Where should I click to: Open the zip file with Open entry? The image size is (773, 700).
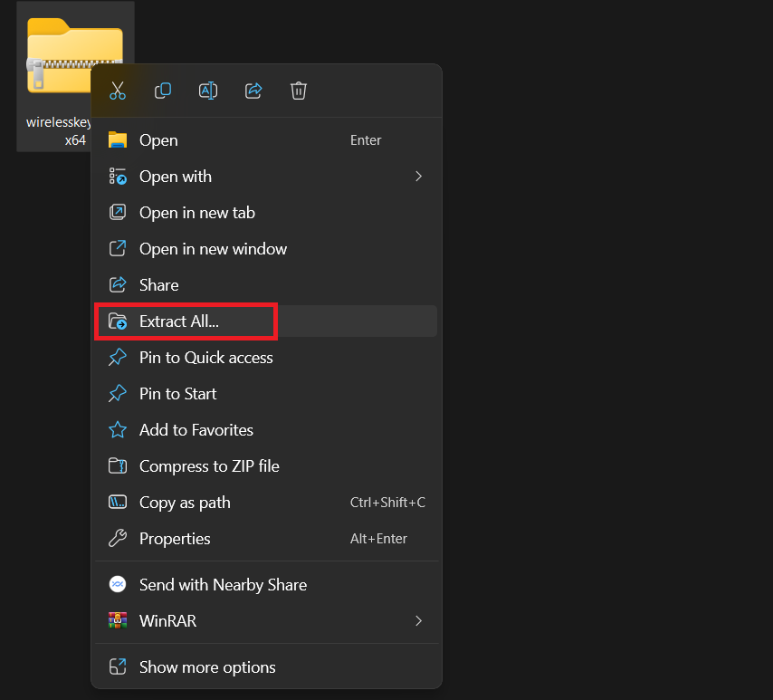(158, 140)
